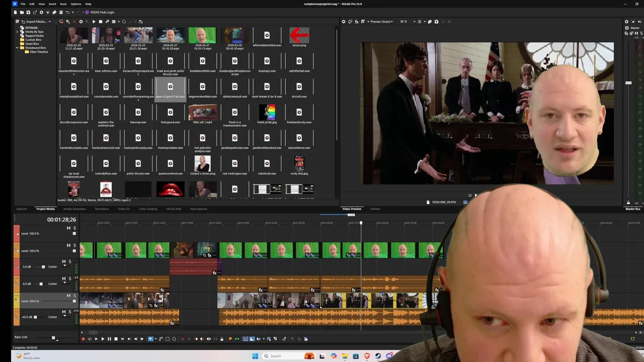Screen dimensions: 644x362
Task: Solo the -42.0 dB audio track
Action: tap(70, 312)
